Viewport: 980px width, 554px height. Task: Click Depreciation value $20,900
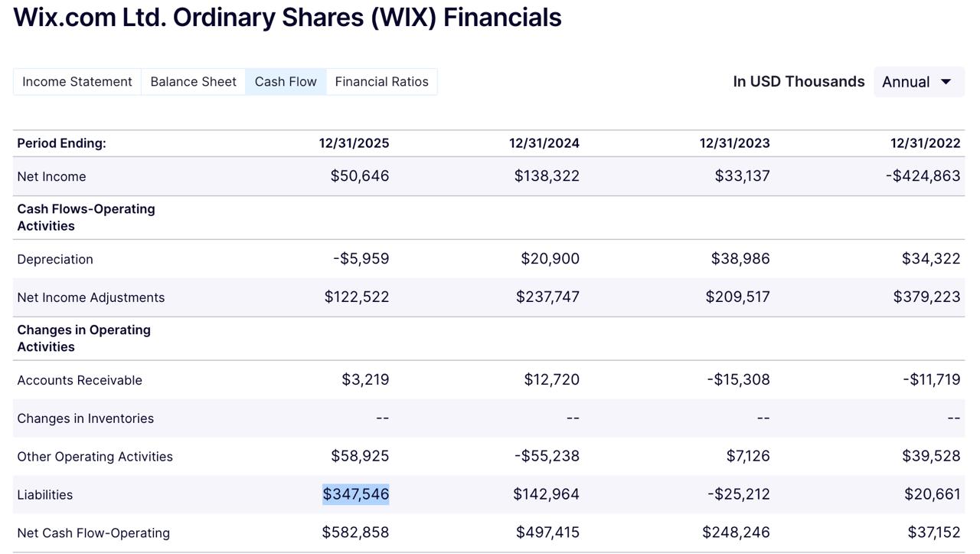tap(550, 259)
